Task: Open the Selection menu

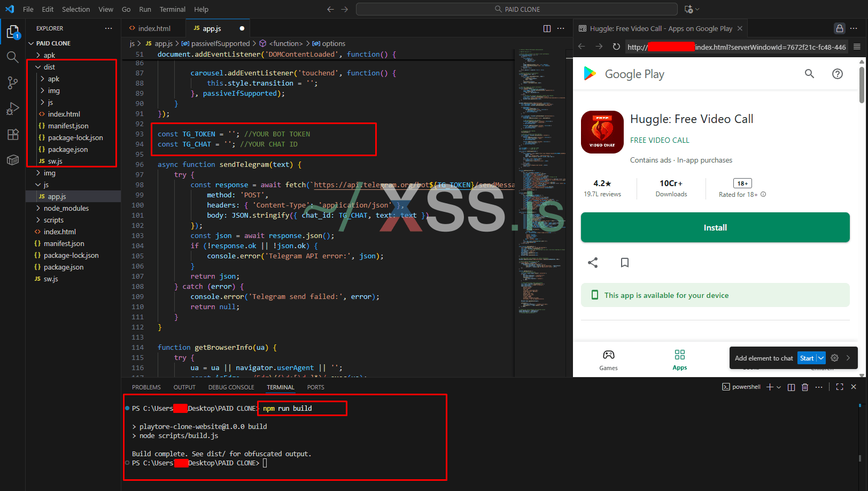Action: (76, 9)
